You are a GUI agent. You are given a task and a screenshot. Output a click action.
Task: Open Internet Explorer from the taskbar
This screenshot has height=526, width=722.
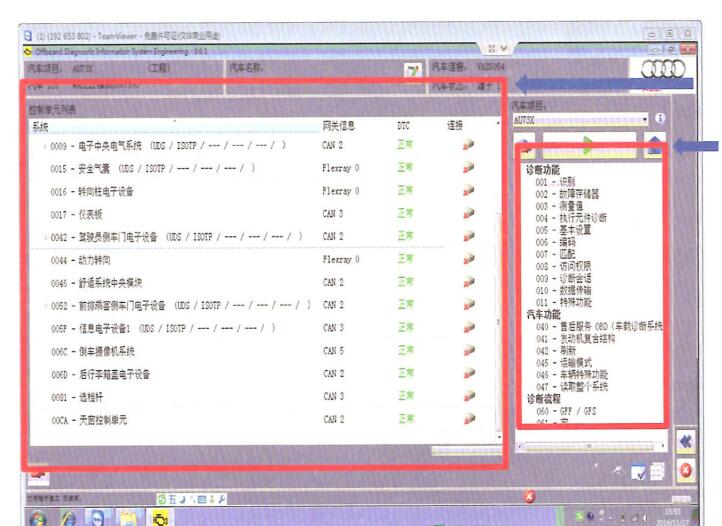pyautogui.click(x=68, y=519)
